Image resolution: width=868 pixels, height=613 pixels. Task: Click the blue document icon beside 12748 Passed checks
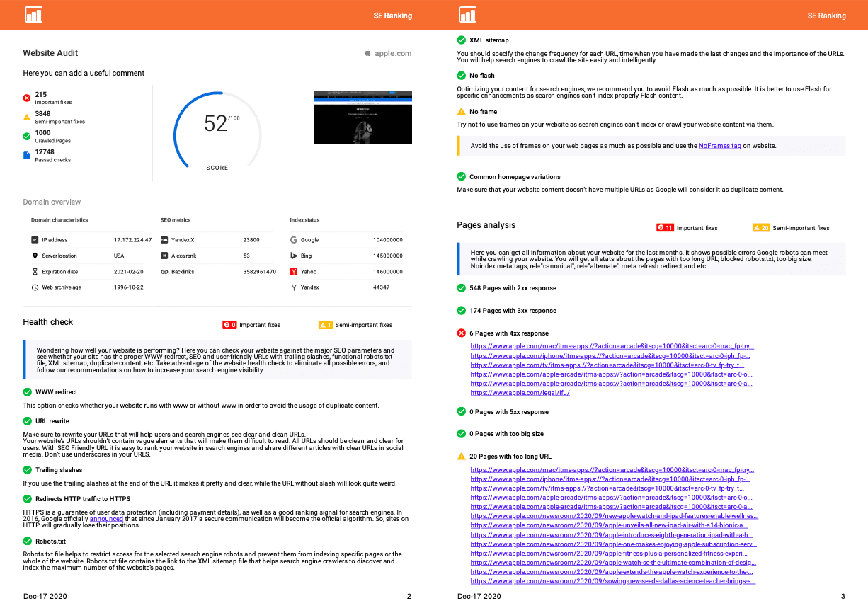27,155
